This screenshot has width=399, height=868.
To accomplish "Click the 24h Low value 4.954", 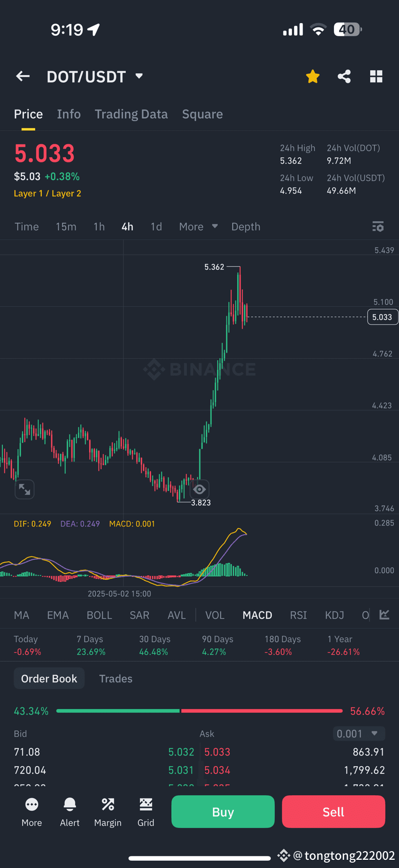I will pos(291,190).
